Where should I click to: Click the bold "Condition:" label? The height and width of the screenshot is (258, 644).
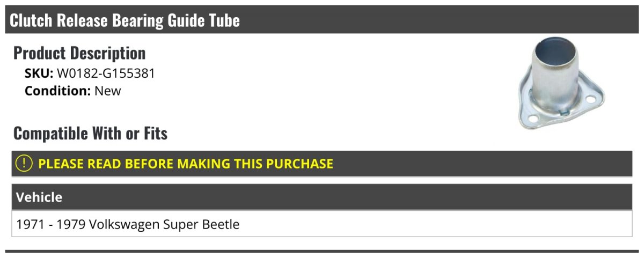[57, 91]
